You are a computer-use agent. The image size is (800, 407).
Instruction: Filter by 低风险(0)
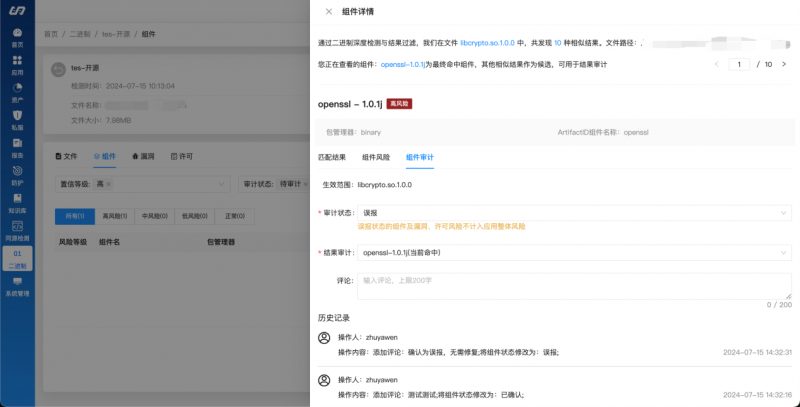tap(194, 216)
